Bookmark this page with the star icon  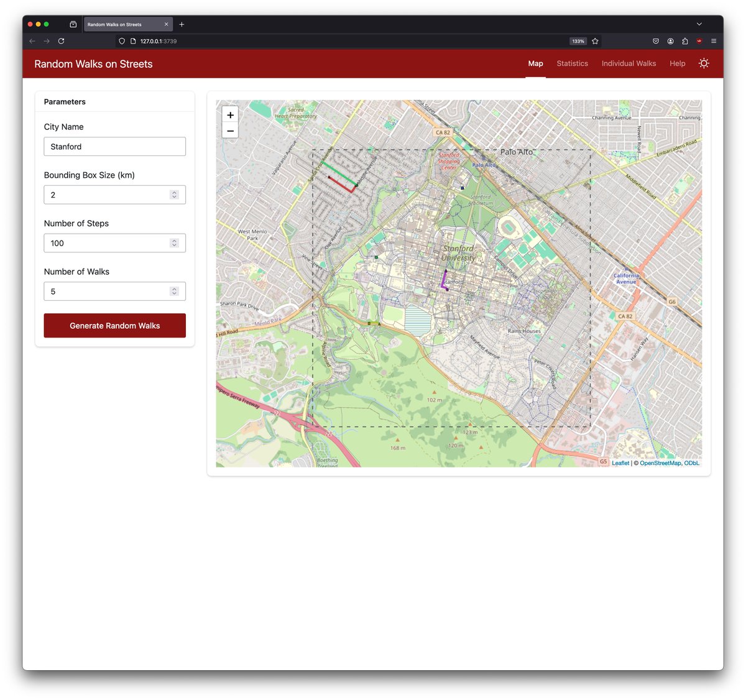tap(595, 41)
